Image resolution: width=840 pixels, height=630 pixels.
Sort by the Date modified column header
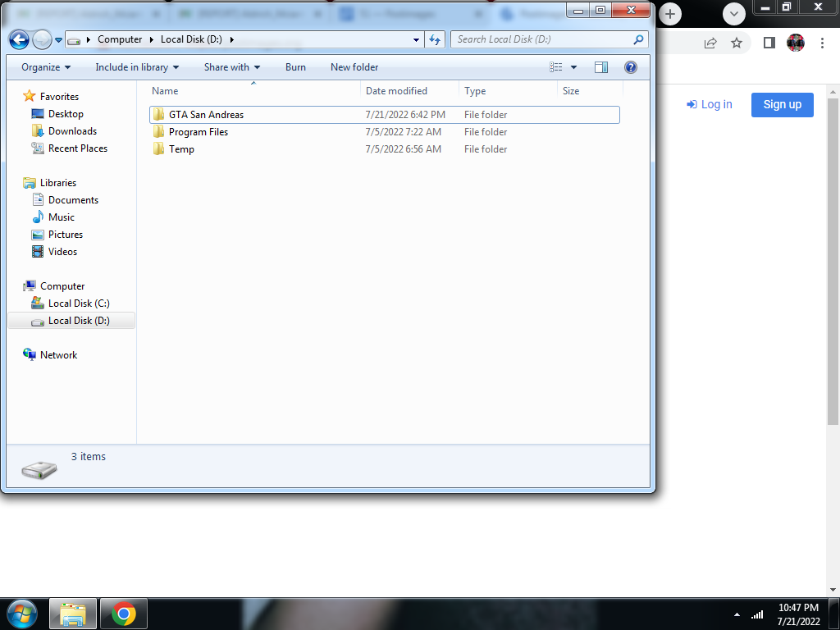(x=410, y=91)
